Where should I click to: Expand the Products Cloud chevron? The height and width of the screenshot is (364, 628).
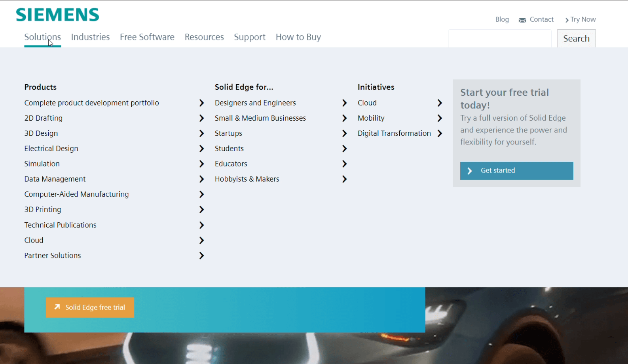click(x=201, y=241)
